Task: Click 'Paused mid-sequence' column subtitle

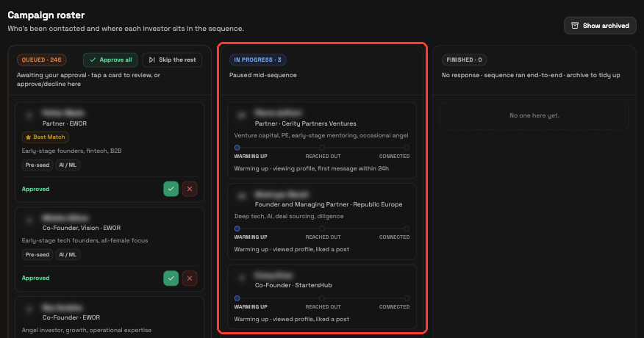Action: click(x=263, y=75)
